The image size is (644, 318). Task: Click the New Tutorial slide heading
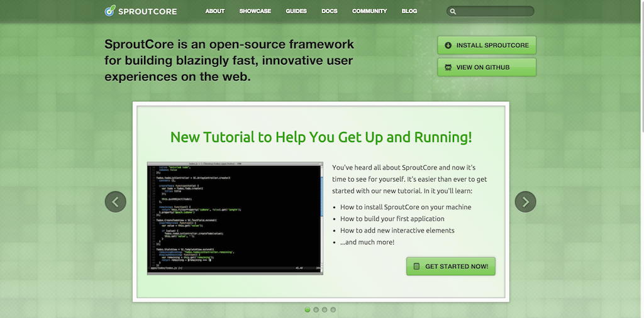321,137
